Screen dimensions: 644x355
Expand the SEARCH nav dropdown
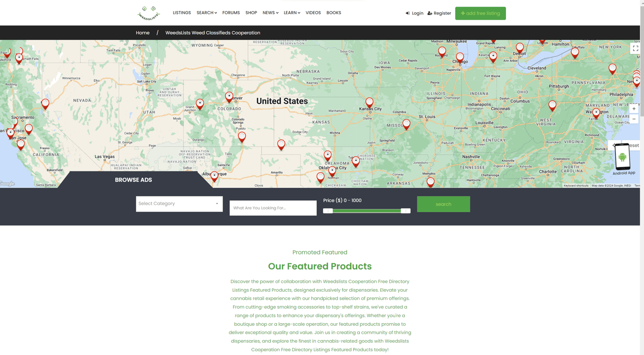click(x=206, y=13)
